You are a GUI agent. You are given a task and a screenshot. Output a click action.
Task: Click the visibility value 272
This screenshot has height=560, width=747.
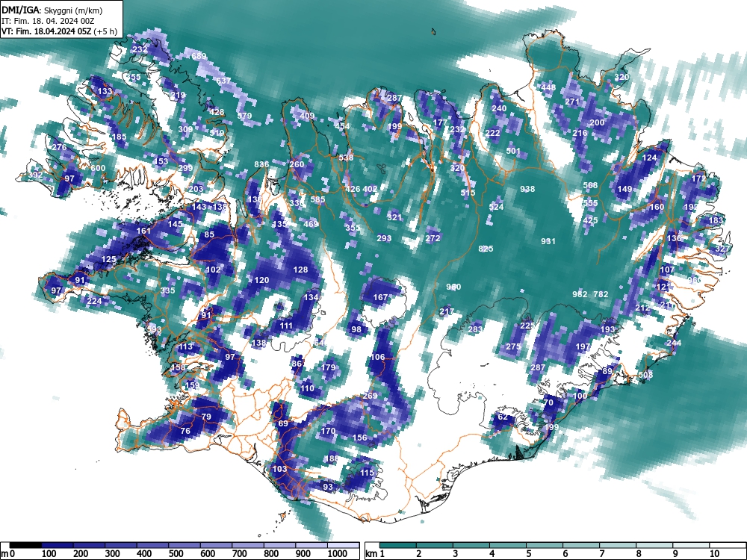click(x=433, y=238)
